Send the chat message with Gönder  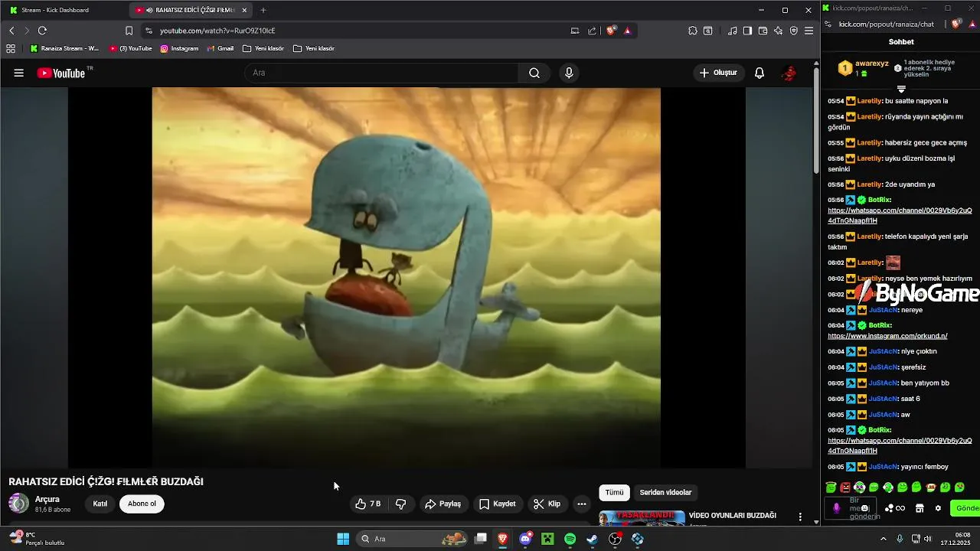click(x=965, y=508)
